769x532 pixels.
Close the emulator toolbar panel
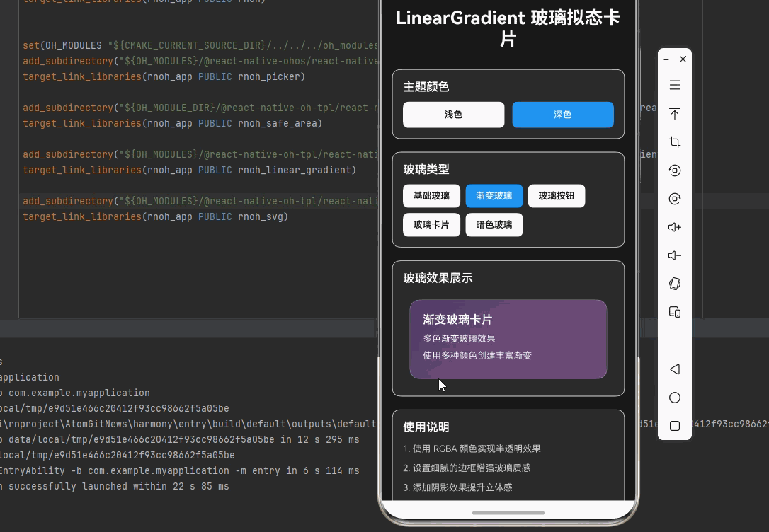coord(683,59)
